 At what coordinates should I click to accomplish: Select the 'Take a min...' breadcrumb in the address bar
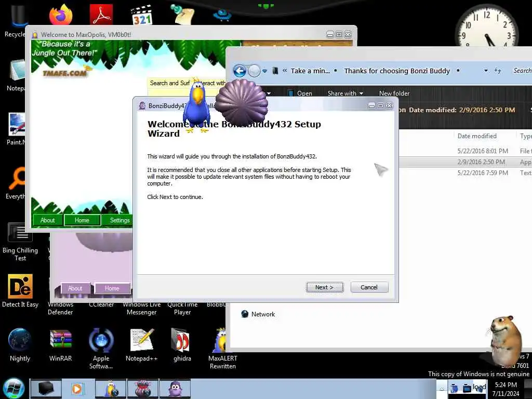click(x=310, y=71)
